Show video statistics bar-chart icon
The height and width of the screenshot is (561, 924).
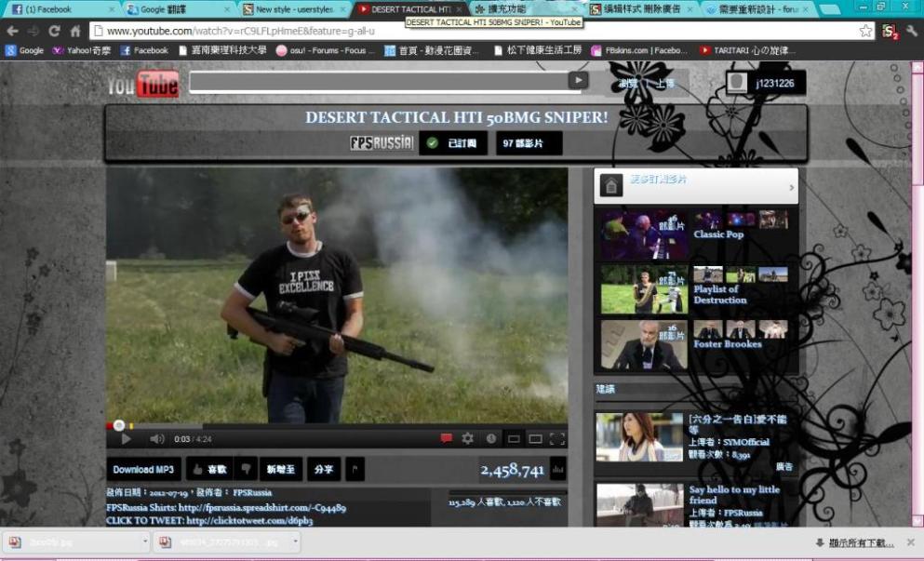(x=557, y=470)
